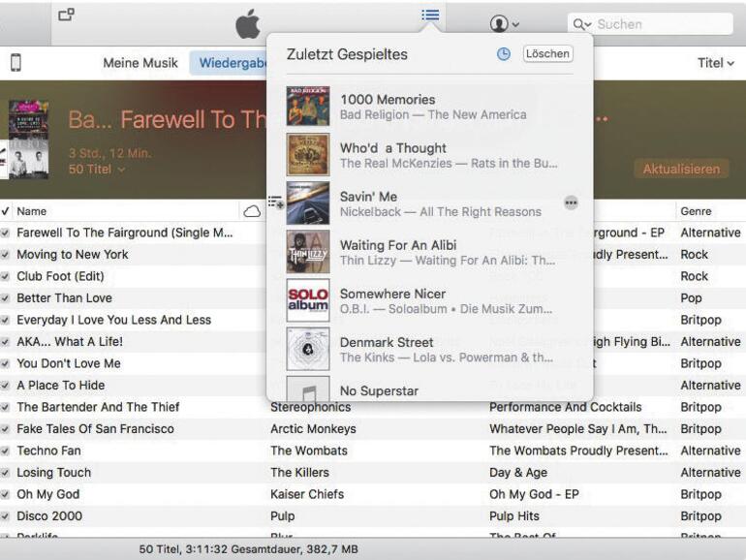Uncheck Everyday I Love You Less

[5, 320]
